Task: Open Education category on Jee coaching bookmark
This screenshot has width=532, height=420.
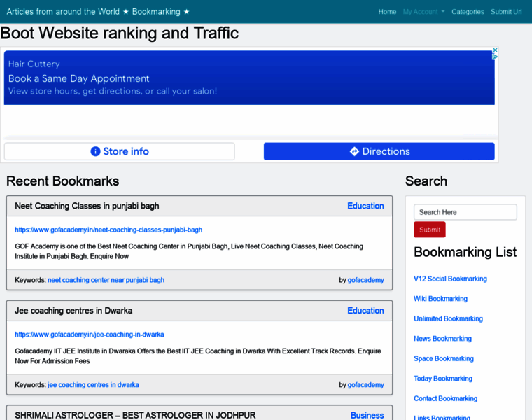Action: coord(365,311)
